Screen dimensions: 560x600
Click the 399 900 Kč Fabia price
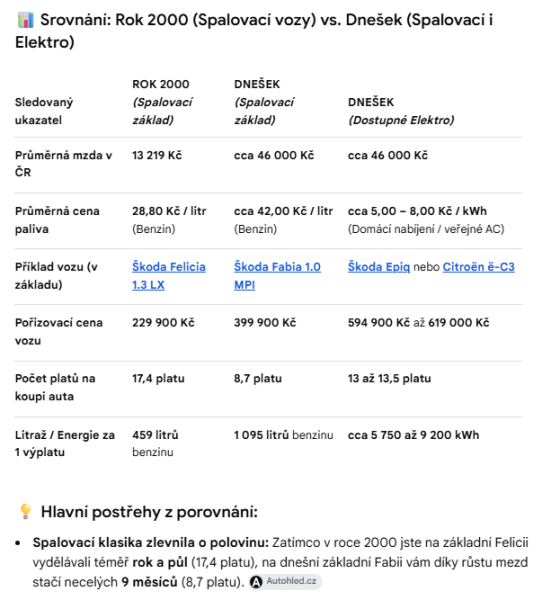pyautogui.click(x=265, y=323)
